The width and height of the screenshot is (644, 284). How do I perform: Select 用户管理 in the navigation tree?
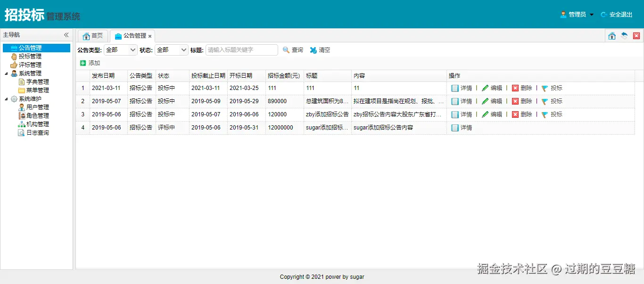(x=35, y=107)
